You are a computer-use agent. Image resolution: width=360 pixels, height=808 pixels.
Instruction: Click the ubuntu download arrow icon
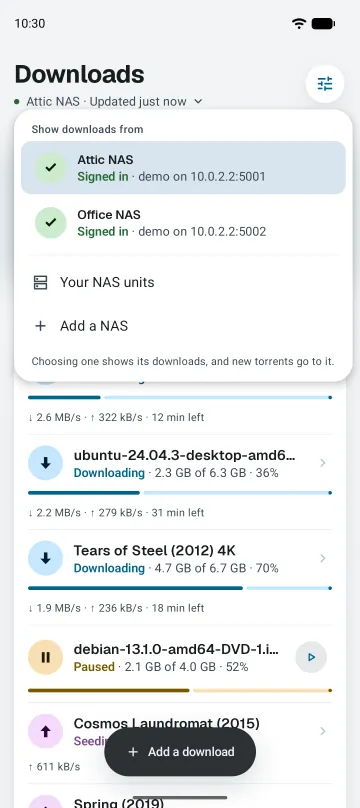pos(45,463)
